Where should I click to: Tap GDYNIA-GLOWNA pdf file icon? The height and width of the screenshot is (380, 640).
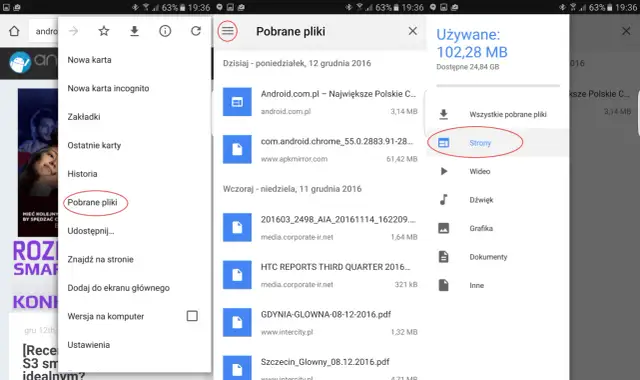click(237, 322)
